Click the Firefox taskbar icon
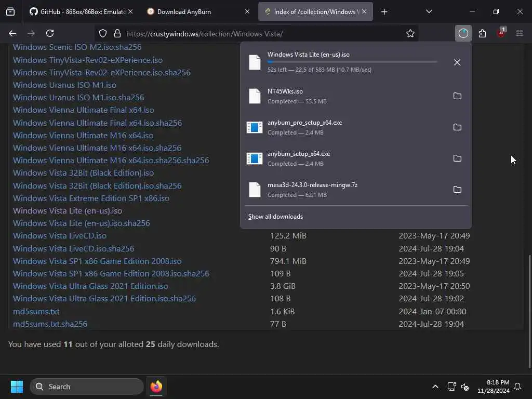The width and height of the screenshot is (532, 399). [156, 387]
